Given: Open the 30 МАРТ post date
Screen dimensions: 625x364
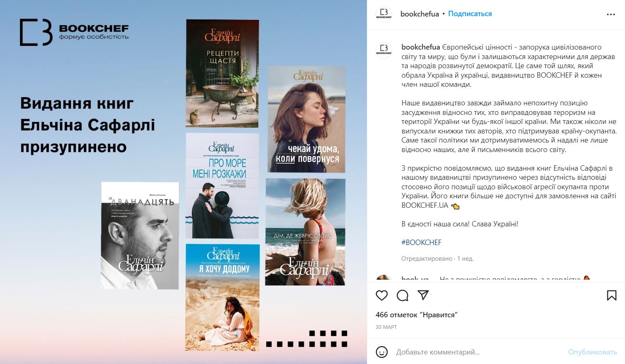Looking at the screenshot, I should pyautogui.click(x=386, y=327).
